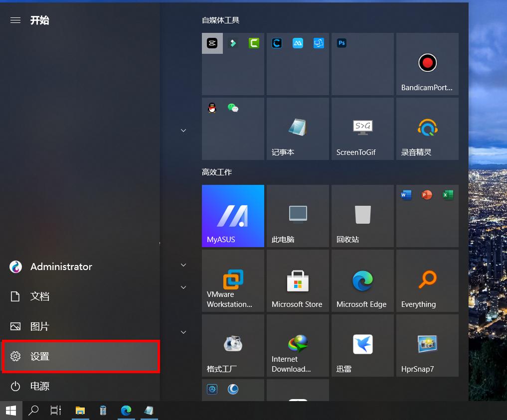Switch to the blue MyASUS tile
The width and height of the screenshot is (507, 420).
[233, 216]
